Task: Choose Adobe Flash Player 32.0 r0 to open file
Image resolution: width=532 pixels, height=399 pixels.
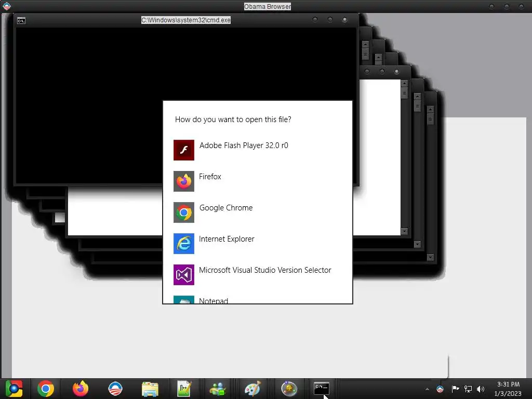Action: (x=258, y=150)
